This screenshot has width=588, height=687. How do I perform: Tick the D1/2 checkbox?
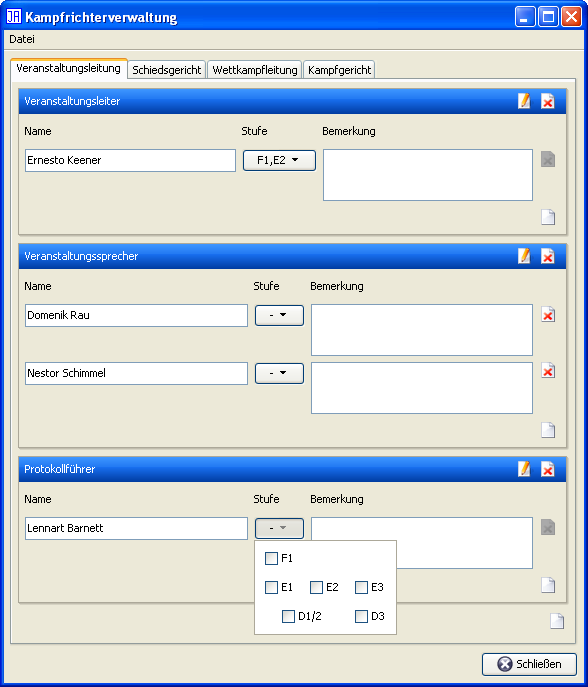click(x=288, y=616)
